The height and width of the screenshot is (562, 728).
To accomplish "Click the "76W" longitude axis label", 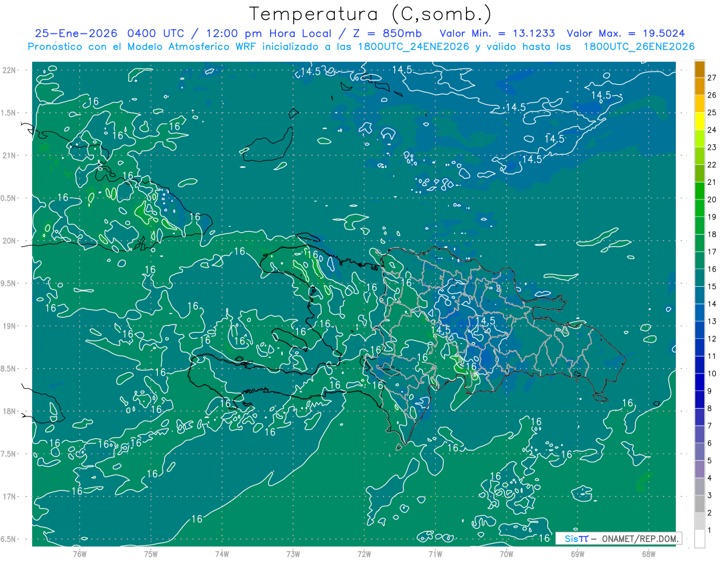I will coord(79,554).
